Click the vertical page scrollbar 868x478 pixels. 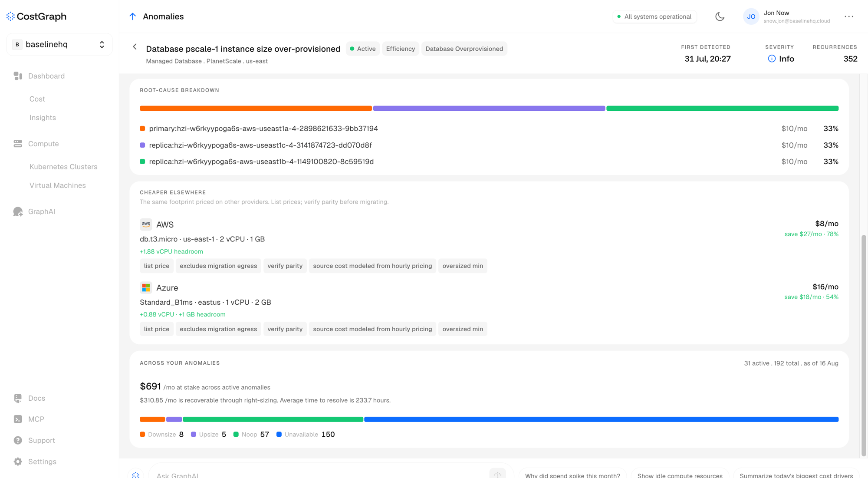point(864,346)
